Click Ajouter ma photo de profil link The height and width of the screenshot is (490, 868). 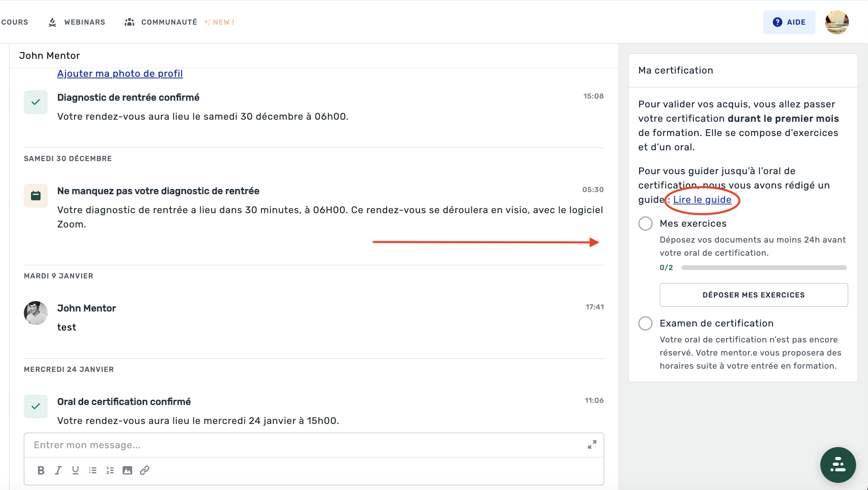pyautogui.click(x=120, y=74)
